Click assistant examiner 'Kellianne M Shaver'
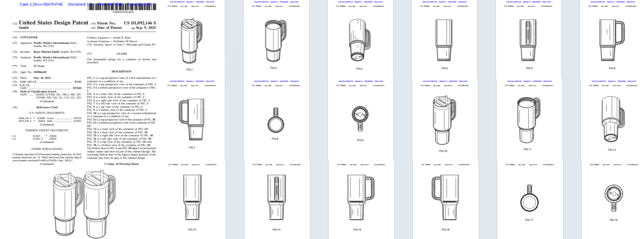This screenshot has height=239, width=644. 125,41
